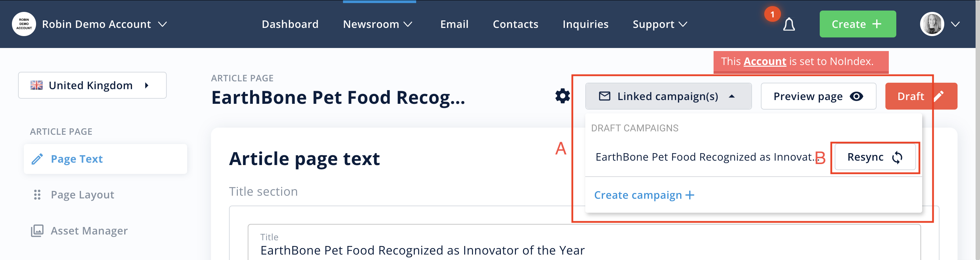Click Create campaign link

click(644, 195)
